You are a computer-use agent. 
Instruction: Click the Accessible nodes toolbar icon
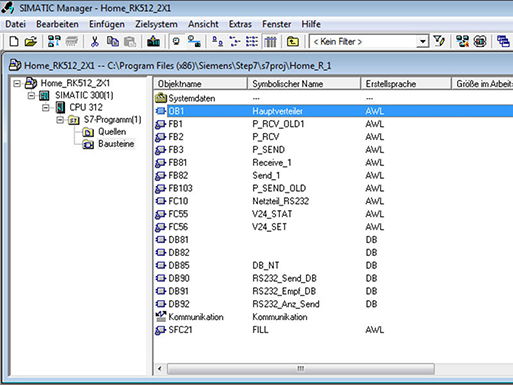54,42
